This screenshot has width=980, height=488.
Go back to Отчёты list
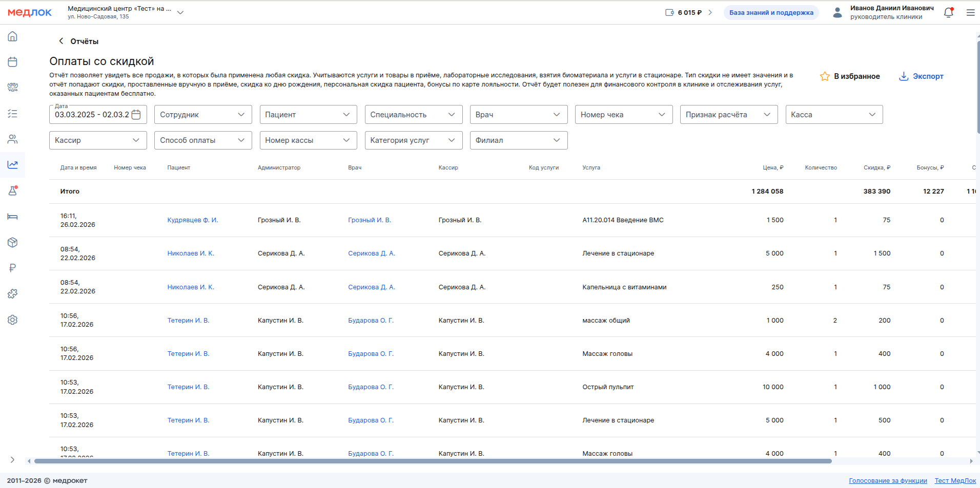[x=78, y=41]
